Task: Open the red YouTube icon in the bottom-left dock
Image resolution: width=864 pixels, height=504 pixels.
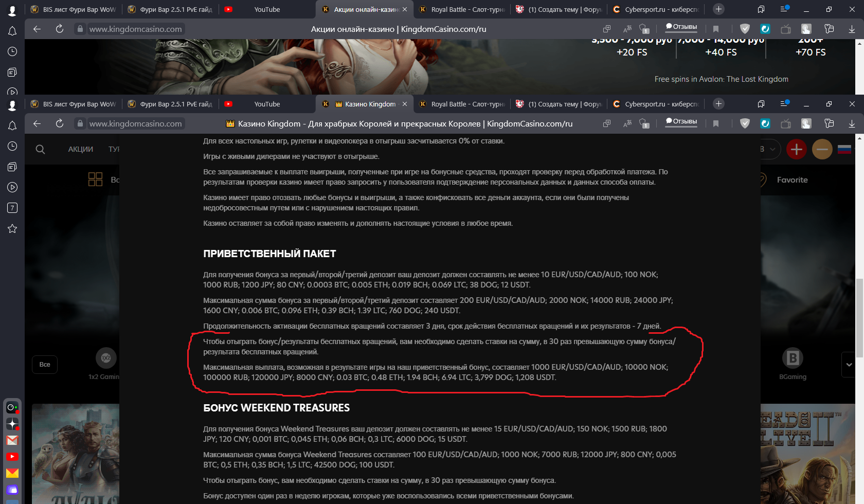Action: pyautogui.click(x=12, y=457)
